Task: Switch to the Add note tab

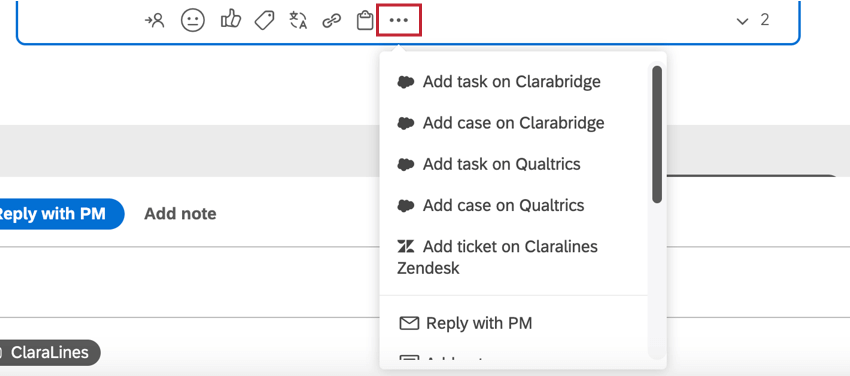Action: 180,213
